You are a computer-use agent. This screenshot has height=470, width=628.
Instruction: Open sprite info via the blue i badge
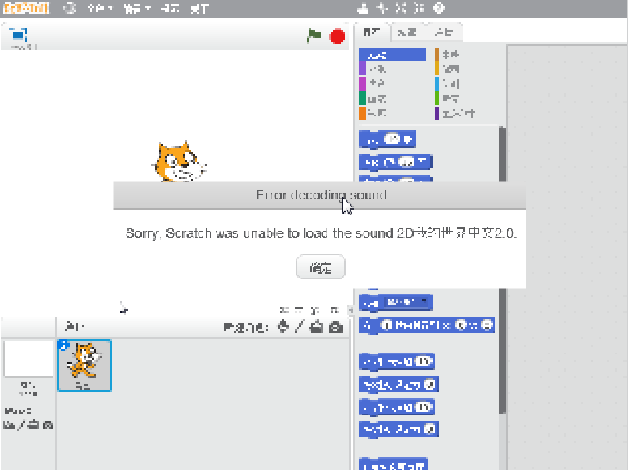pos(64,345)
